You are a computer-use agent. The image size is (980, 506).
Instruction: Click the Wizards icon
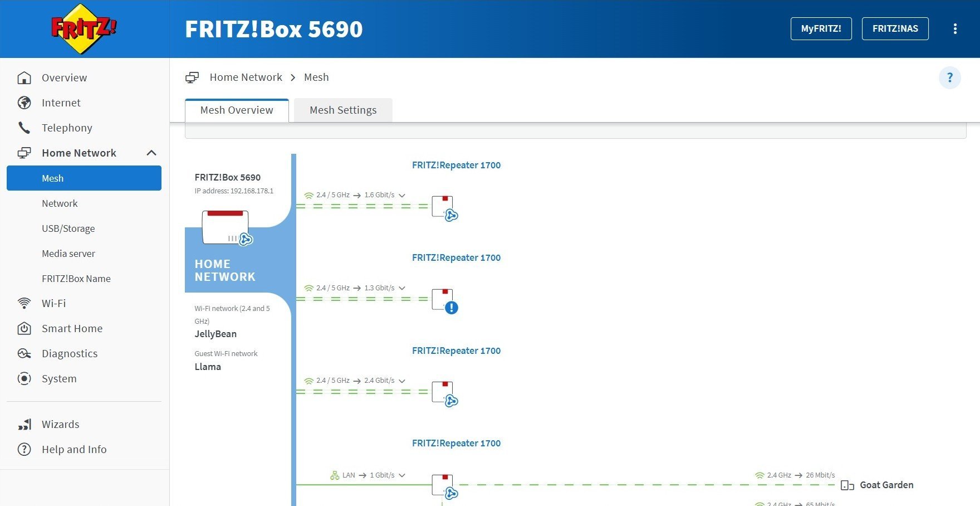point(24,424)
